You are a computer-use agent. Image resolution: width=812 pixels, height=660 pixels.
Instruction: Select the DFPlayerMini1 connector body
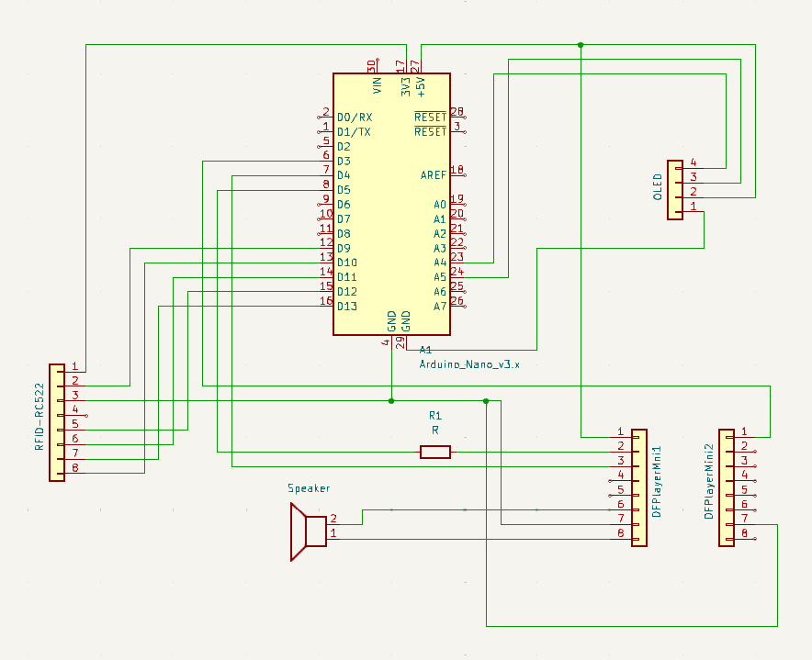[639, 487]
